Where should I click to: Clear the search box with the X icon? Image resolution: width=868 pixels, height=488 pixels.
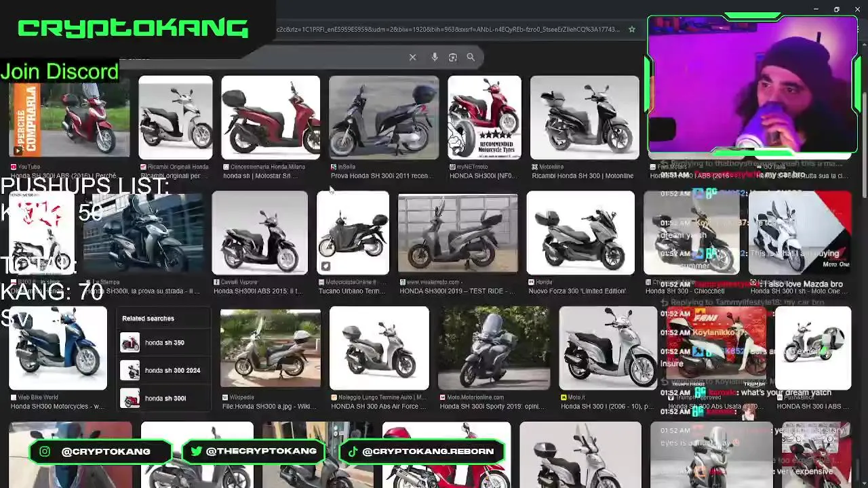(412, 58)
